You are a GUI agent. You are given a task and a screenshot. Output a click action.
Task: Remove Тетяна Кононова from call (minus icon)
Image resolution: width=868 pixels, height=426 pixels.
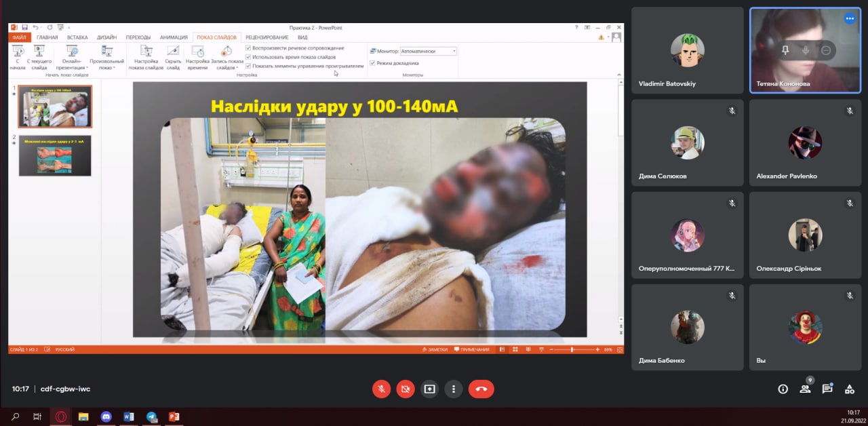click(825, 50)
